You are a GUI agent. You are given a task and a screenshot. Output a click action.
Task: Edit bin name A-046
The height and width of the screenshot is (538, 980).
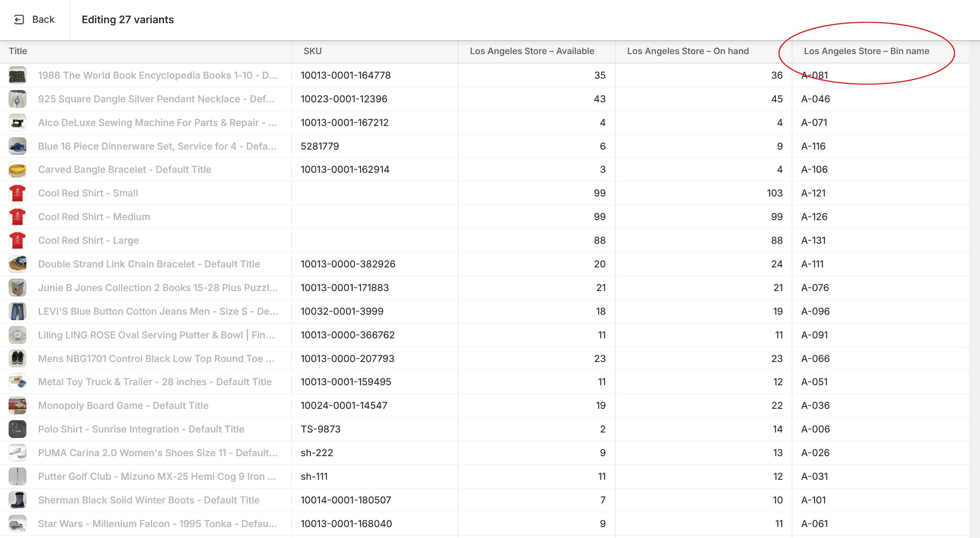(x=880, y=99)
